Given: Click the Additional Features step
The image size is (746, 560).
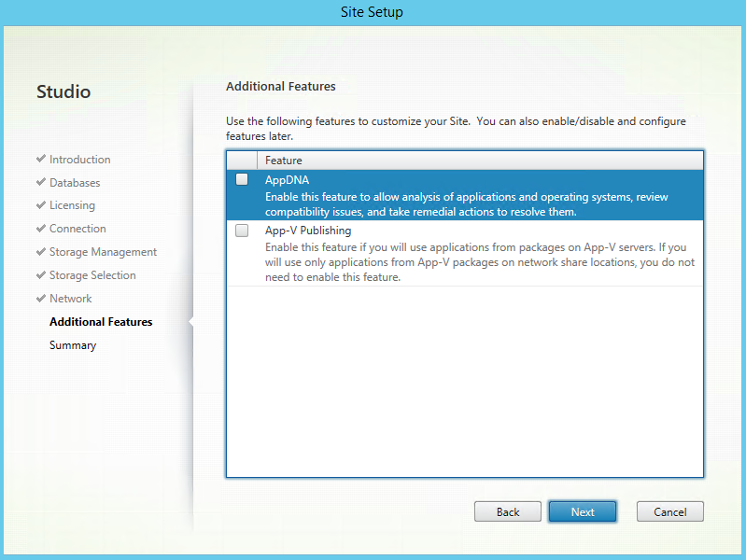Looking at the screenshot, I should tap(101, 322).
